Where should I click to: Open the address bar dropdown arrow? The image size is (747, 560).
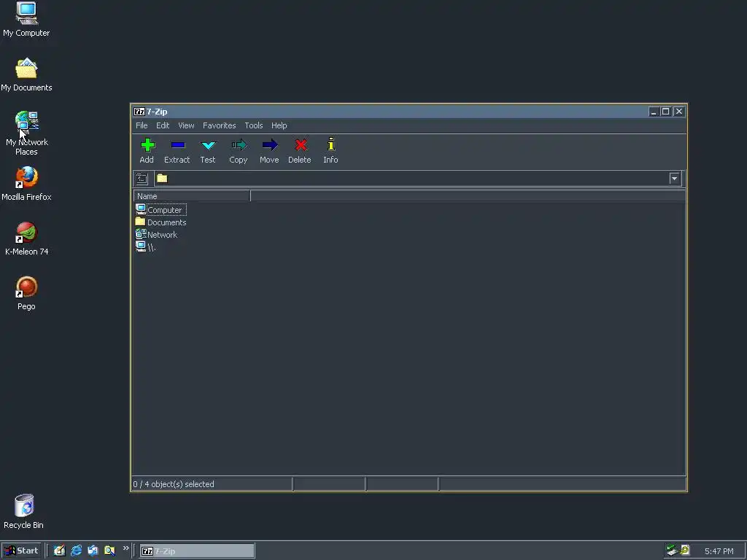coord(674,179)
